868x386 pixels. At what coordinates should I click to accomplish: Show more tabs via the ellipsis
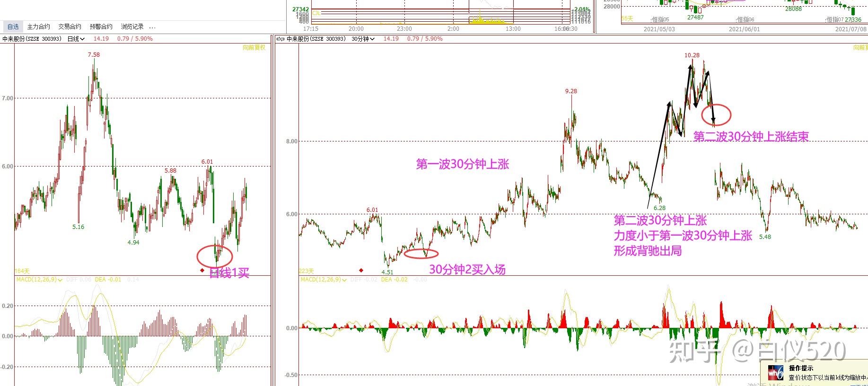coord(152,27)
